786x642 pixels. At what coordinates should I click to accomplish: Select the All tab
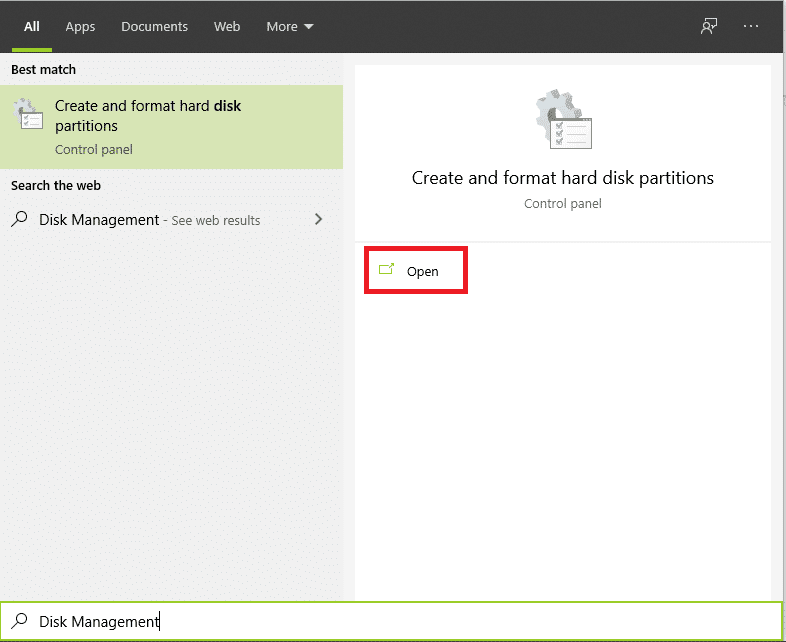(32, 27)
